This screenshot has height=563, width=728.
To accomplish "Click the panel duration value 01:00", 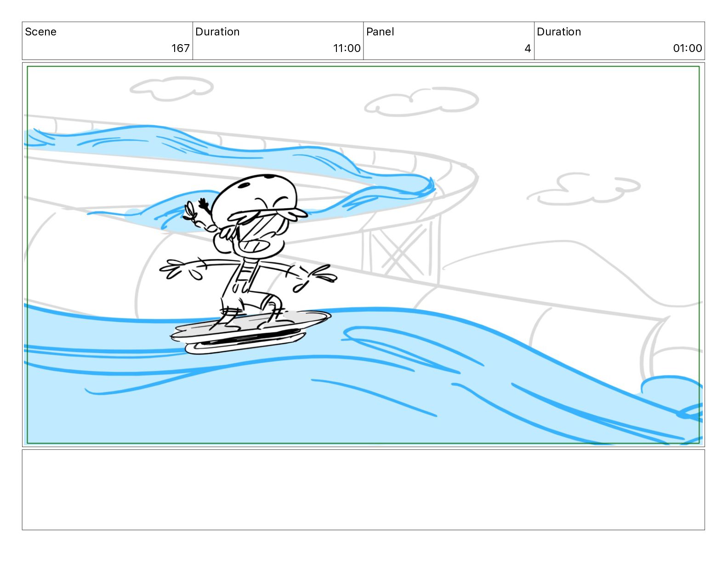I will (x=688, y=48).
